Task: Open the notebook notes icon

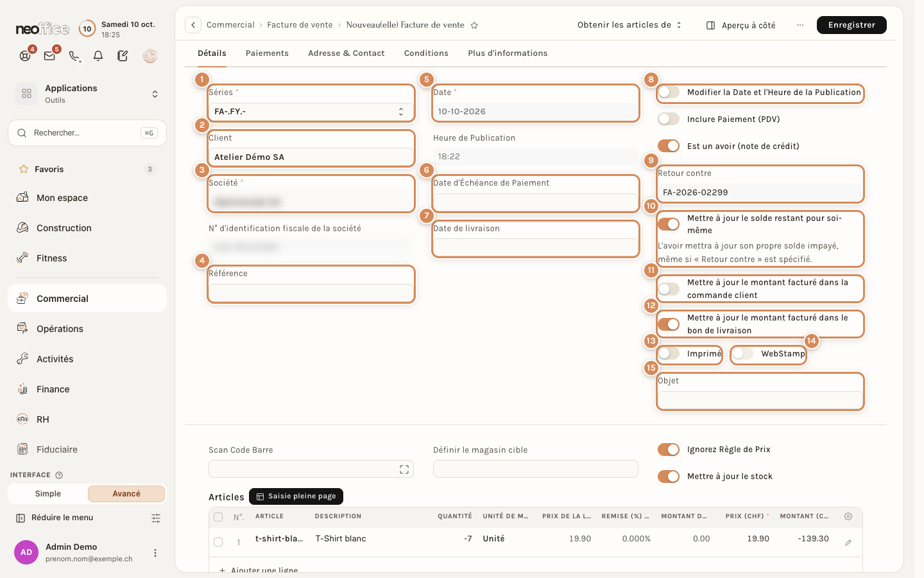Action: 123,56
